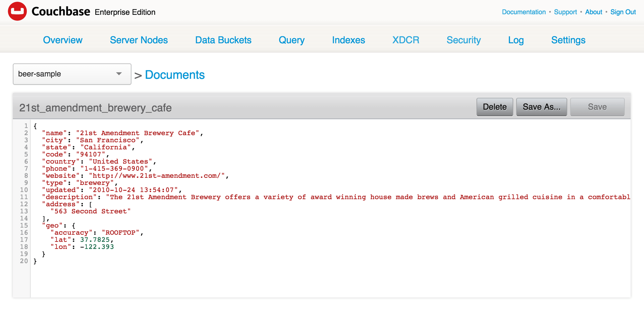644x311 pixels.
Task: Sign Out of the console
Action: (x=623, y=12)
